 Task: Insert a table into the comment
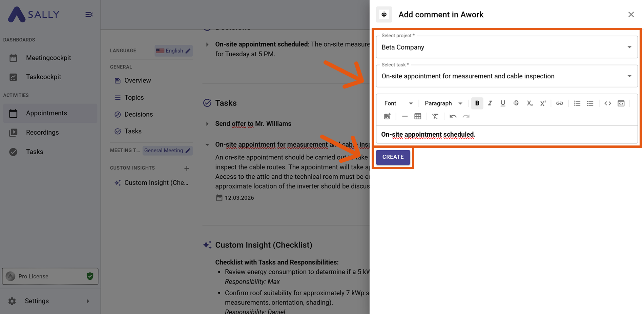(418, 116)
